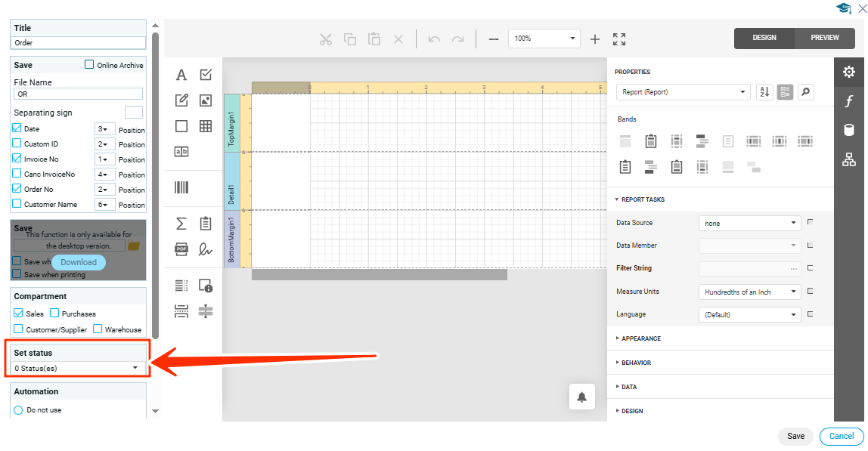
Task: Pick the Barcode control from toolbox
Action: pos(181,187)
